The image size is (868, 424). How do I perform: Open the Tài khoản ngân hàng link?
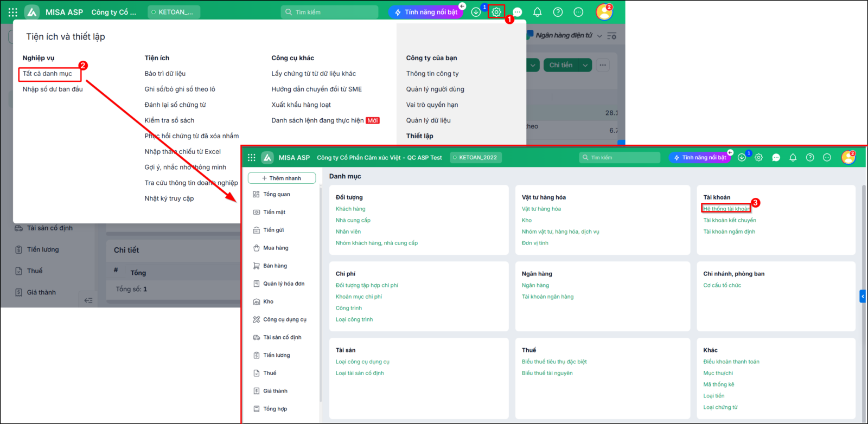(x=547, y=297)
